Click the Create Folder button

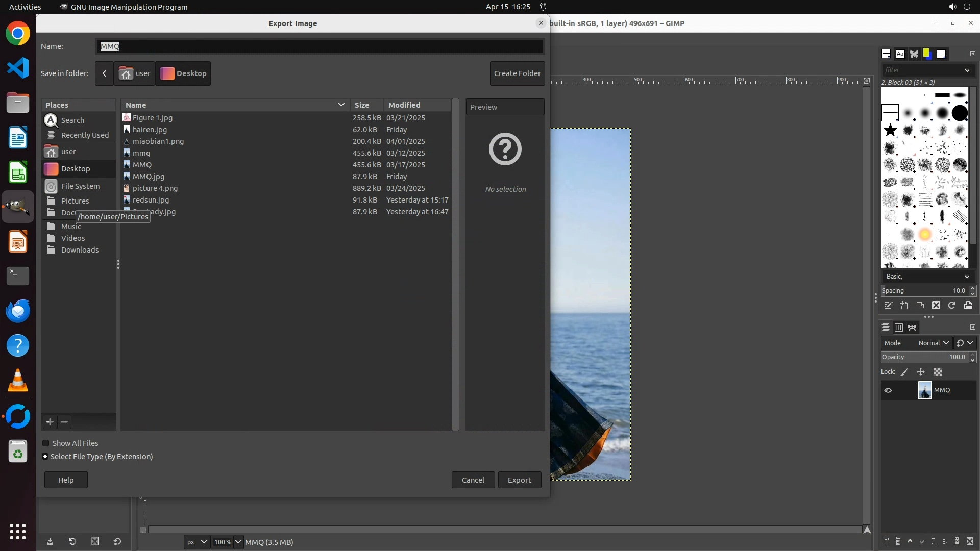(x=517, y=73)
